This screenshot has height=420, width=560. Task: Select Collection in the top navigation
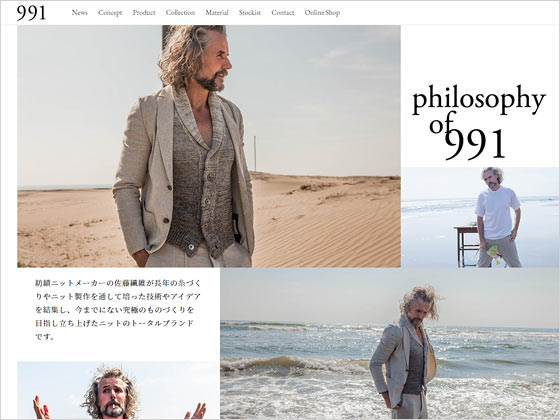pyautogui.click(x=180, y=12)
